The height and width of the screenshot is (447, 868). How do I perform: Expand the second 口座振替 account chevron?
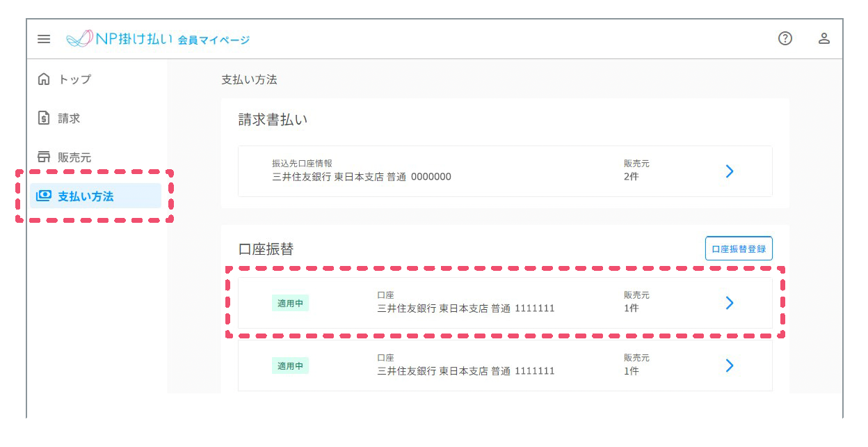730,366
